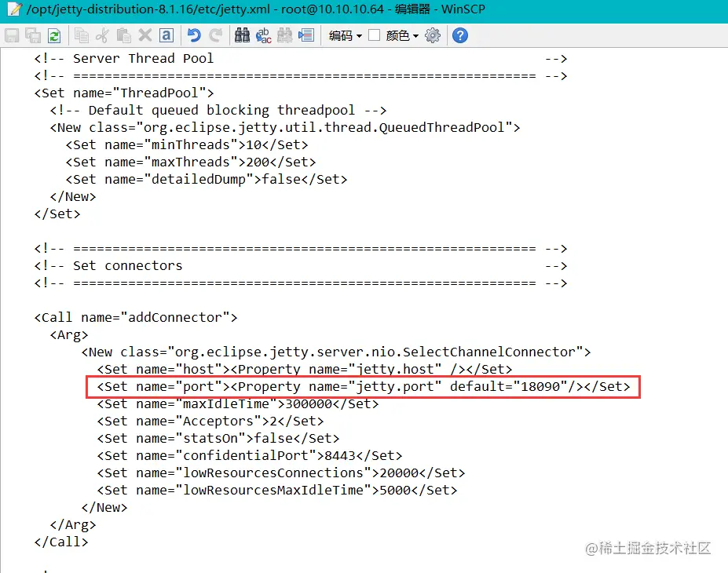Click the Find Next icon
The height and width of the screenshot is (573, 728).
[284, 36]
